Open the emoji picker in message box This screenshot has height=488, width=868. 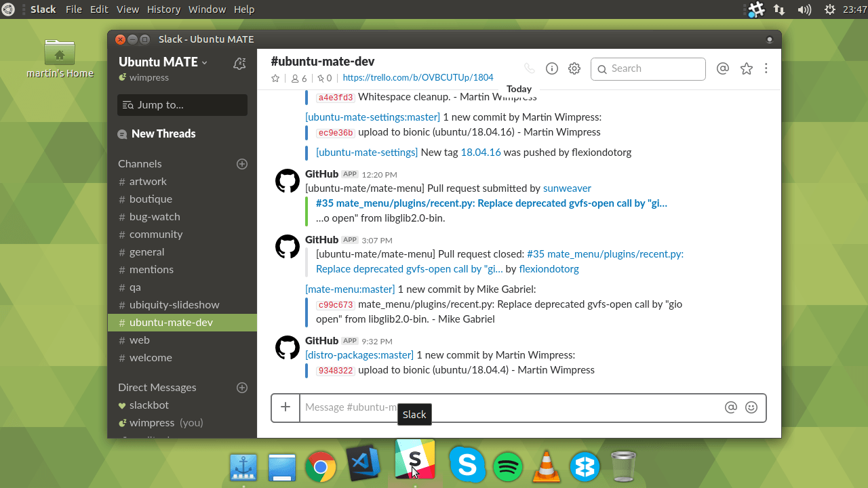tap(751, 407)
